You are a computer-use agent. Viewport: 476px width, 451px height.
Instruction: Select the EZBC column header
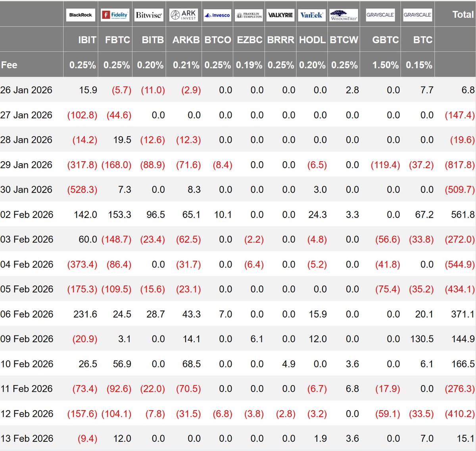pyautogui.click(x=250, y=40)
